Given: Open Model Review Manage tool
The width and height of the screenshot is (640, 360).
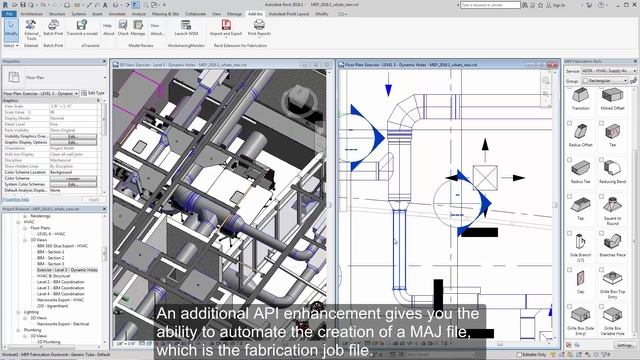Looking at the screenshot, I should [138, 28].
